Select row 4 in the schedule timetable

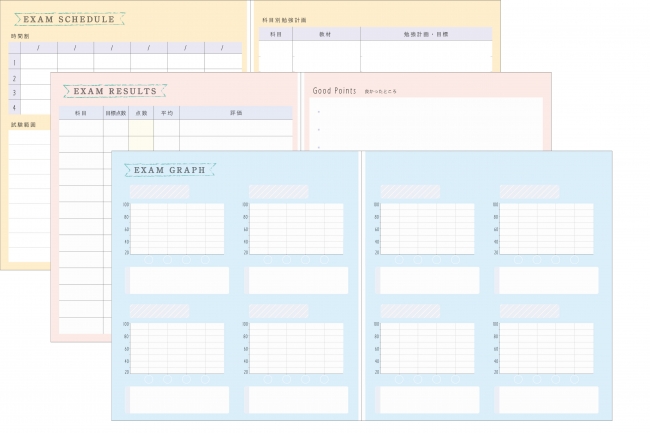coord(14,107)
